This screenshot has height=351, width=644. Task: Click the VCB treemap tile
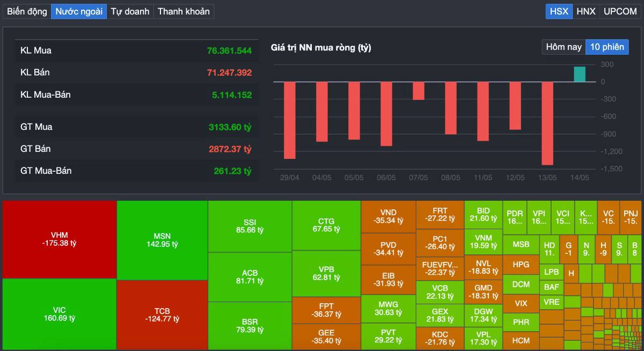440,292
